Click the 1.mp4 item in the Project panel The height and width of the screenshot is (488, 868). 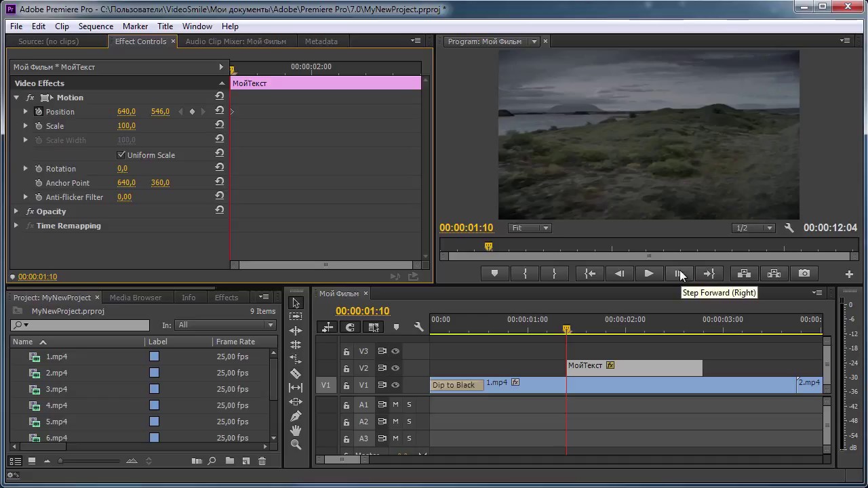56,357
